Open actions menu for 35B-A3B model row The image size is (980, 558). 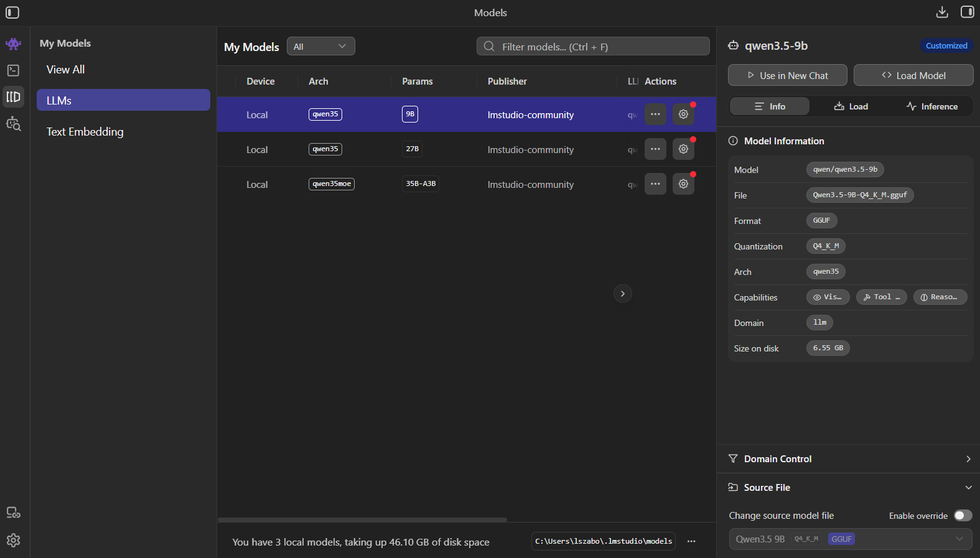(x=655, y=184)
